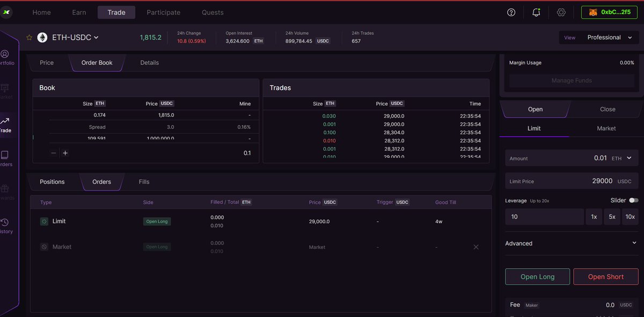Switch to the Orders tab

102,182
